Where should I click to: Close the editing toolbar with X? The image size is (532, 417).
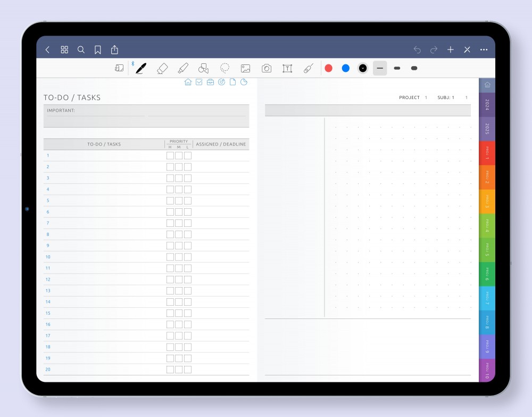[467, 50]
